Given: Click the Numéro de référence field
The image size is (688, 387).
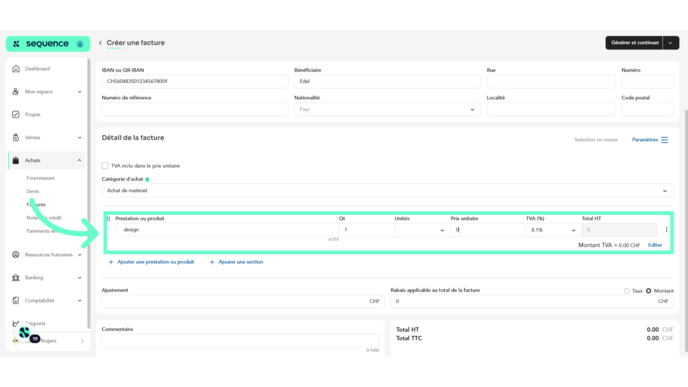Looking at the screenshot, I should click(x=195, y=109).
